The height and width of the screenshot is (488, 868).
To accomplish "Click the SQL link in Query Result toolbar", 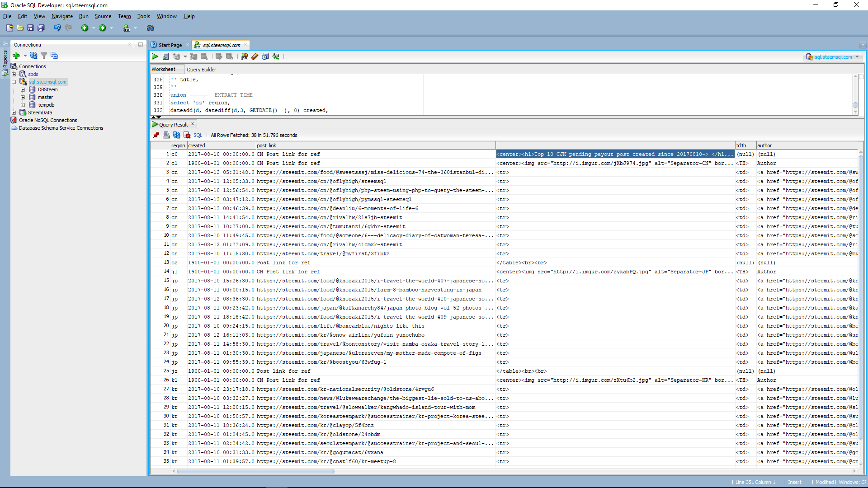I will pos(198,135).
